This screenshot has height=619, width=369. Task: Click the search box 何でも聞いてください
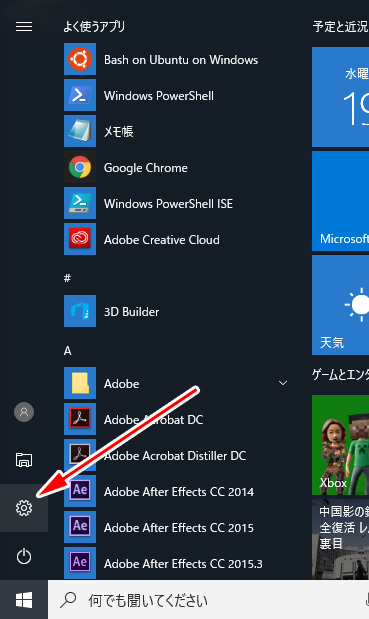coord(208,600)
